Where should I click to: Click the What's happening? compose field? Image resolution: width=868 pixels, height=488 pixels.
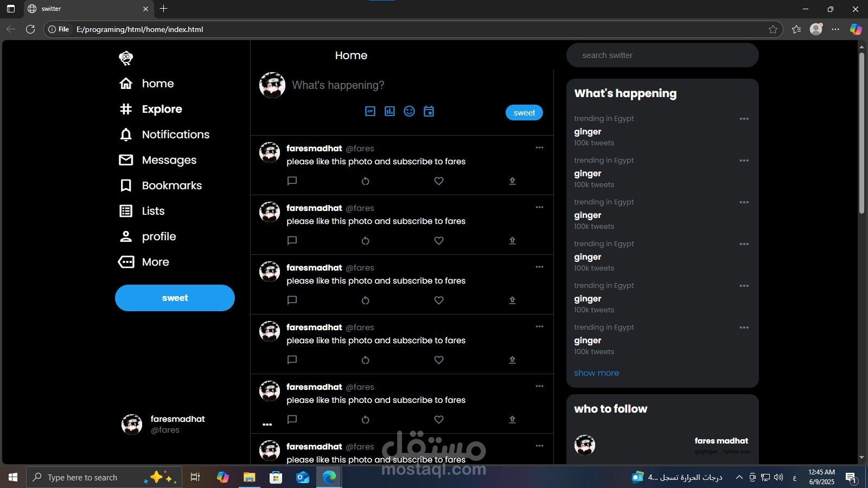click(338, 85)
